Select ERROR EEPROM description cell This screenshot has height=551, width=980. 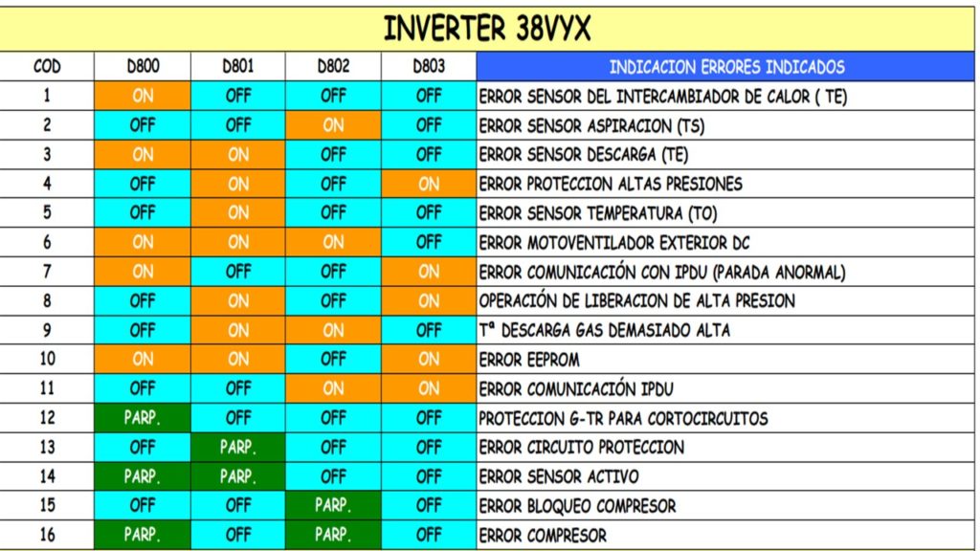click(x=529, y=360)
